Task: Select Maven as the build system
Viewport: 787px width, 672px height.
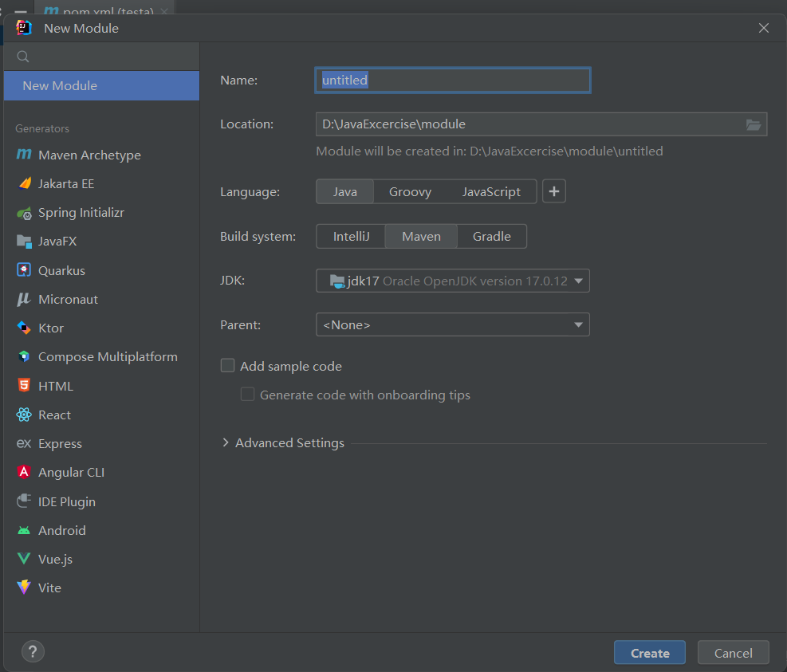Action: coord(421,237)
